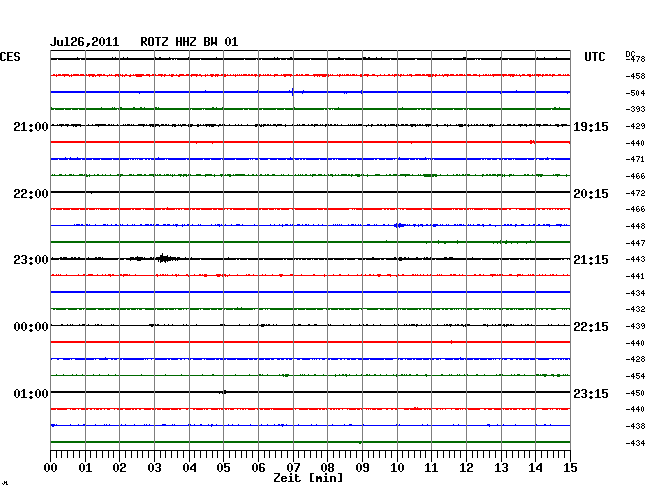Click the DC offset value -454
Image resolution: width=650 pixels, height=494 pixels.
pos(635,376)
